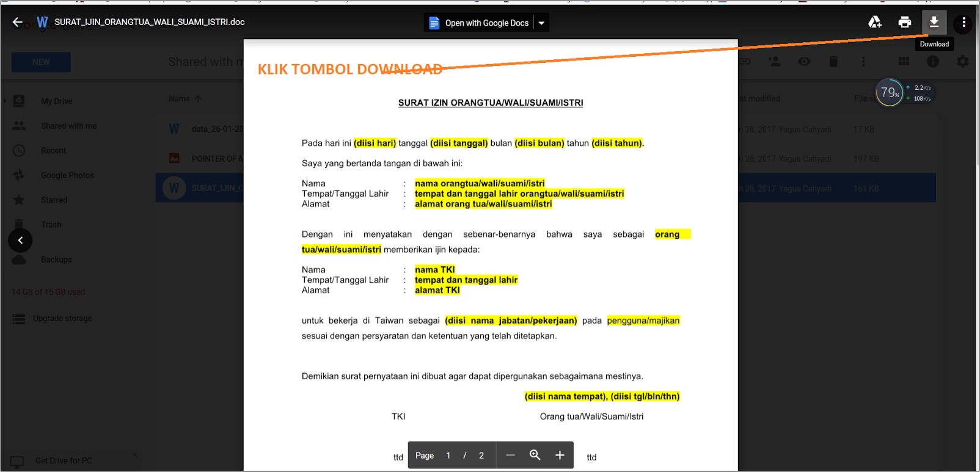Open My Drive in sidebar

[x=56, y=101]
